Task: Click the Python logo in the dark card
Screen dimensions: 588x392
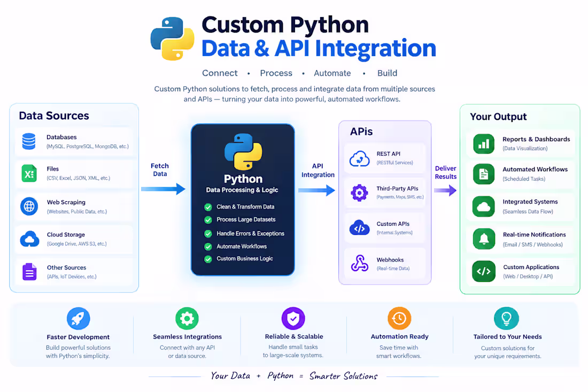Action: click(243, 152)
